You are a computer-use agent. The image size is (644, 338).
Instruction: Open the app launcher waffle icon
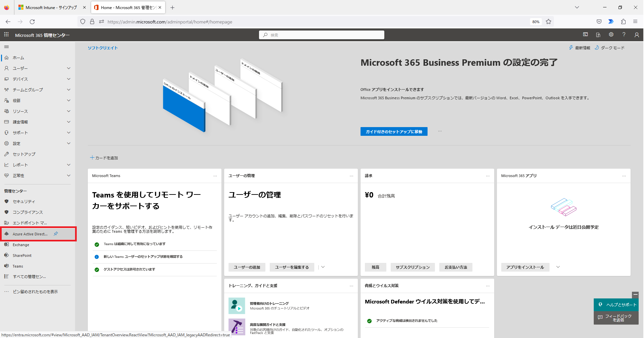[6, 35]
